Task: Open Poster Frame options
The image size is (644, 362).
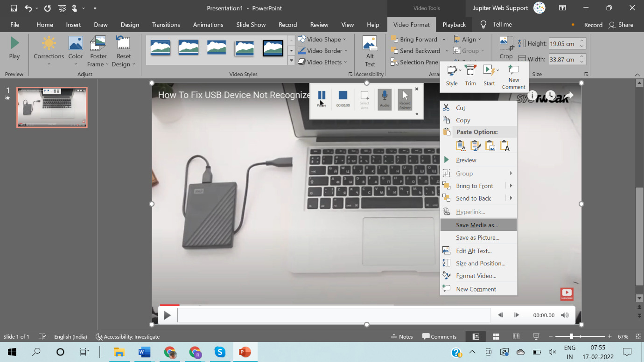Action: pos(98,51)
